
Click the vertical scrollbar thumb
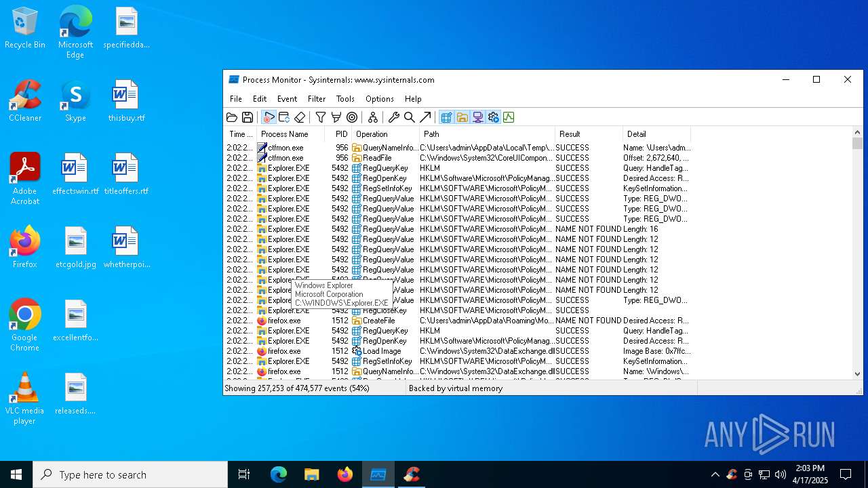pos(858,144)
